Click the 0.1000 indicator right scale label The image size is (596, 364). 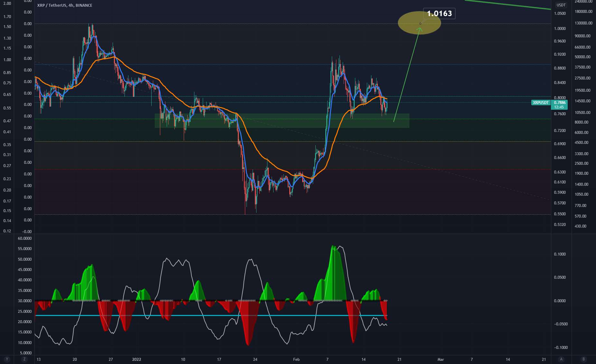click(x=560, y=254)
